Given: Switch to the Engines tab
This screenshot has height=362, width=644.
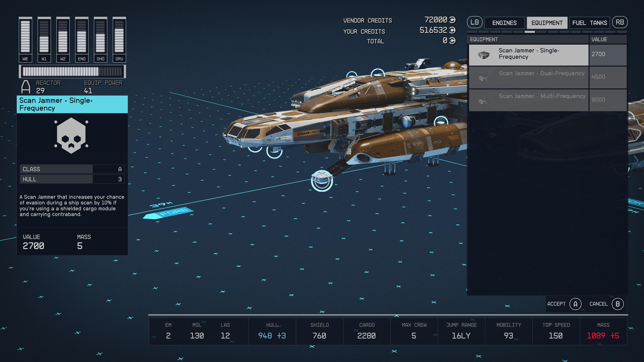Looking at the screenshot, I should click(x=504, y=23).
